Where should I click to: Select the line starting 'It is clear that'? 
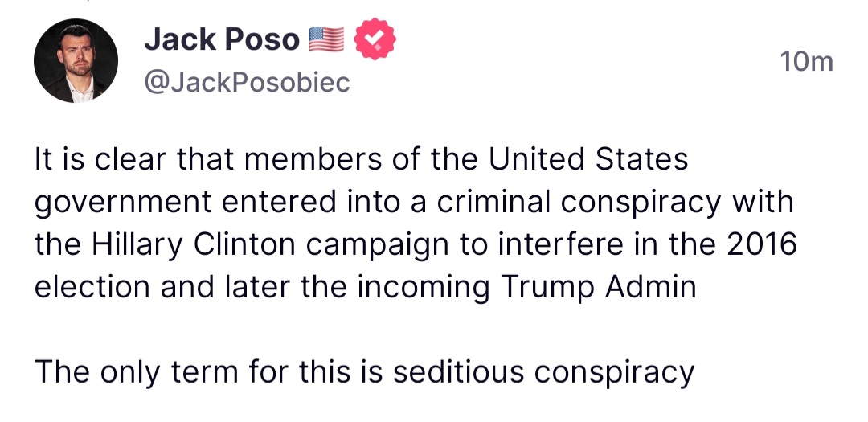point(361,159)
